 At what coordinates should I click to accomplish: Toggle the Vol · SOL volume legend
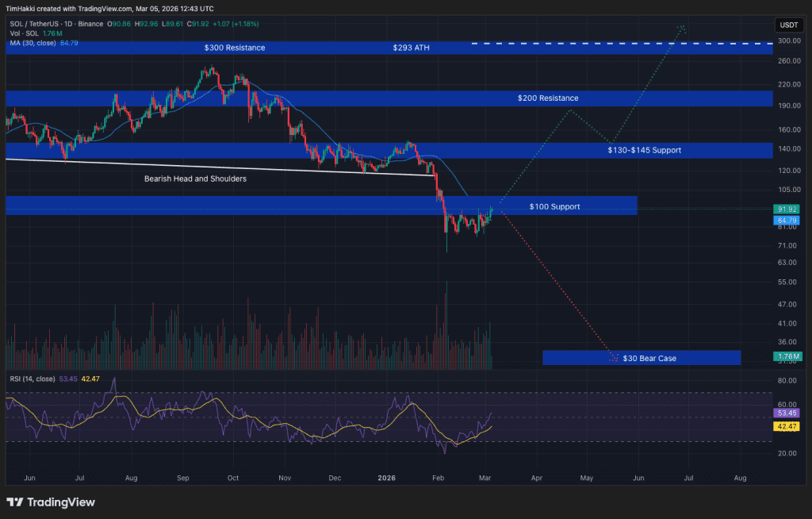[x=24, y=34]
